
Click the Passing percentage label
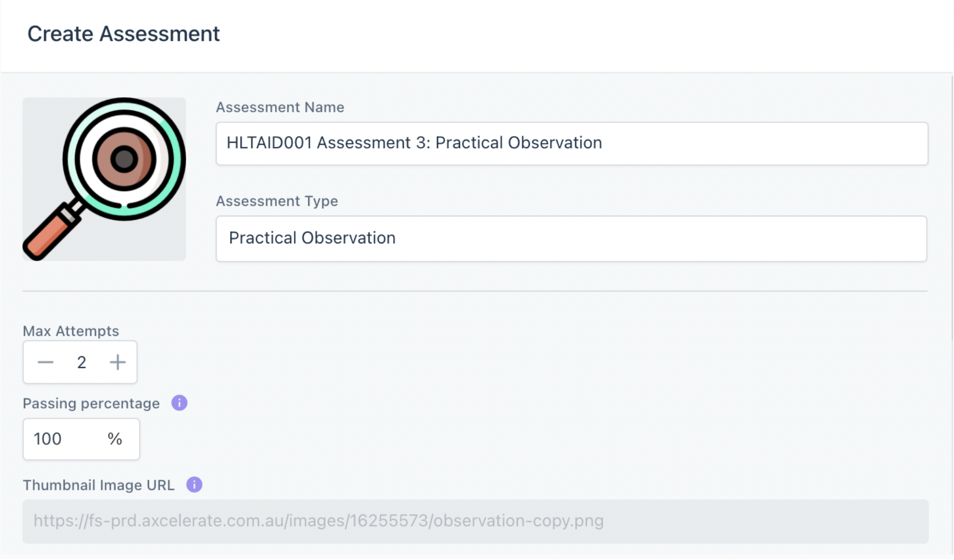coord(92,403)
